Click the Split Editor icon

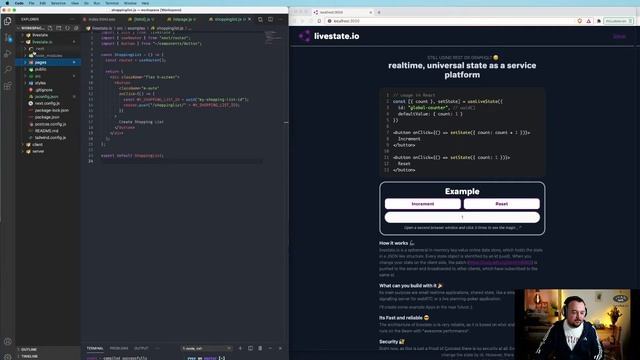pyautogui.click(x=270, y=19)
